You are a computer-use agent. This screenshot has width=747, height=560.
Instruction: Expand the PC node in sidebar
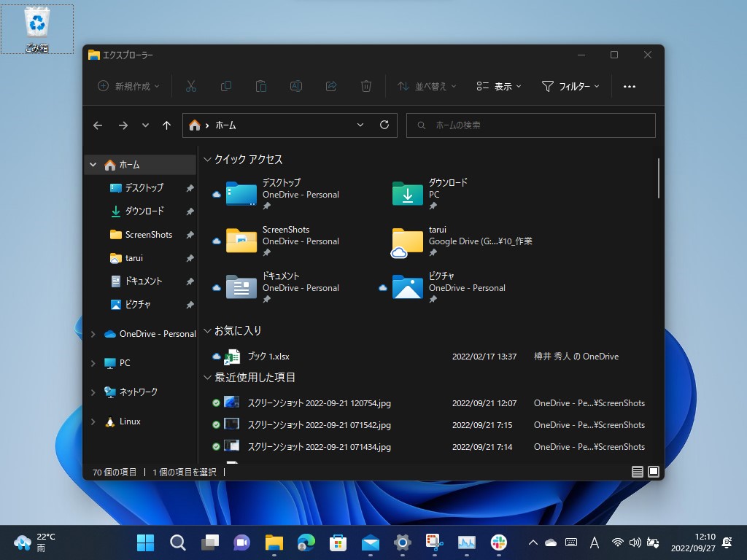click(x=93, y=363)
